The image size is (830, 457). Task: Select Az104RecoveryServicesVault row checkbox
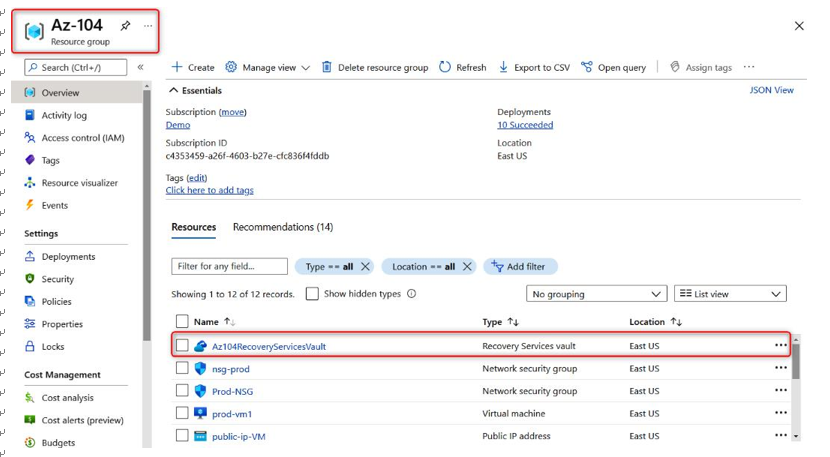point(182,346)
